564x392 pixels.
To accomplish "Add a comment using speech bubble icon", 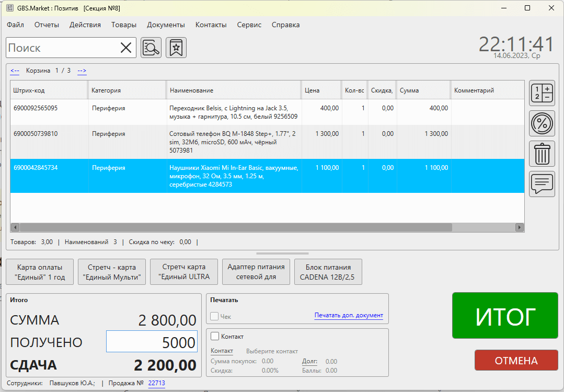I will pyautogui.click(x=542, y=183).
